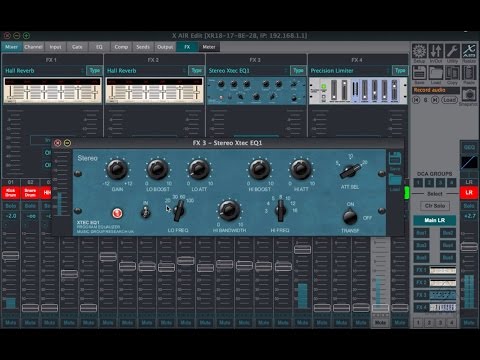Switch to the Gate tab
The height and width of the screenshot is (360, 480).
77,47
